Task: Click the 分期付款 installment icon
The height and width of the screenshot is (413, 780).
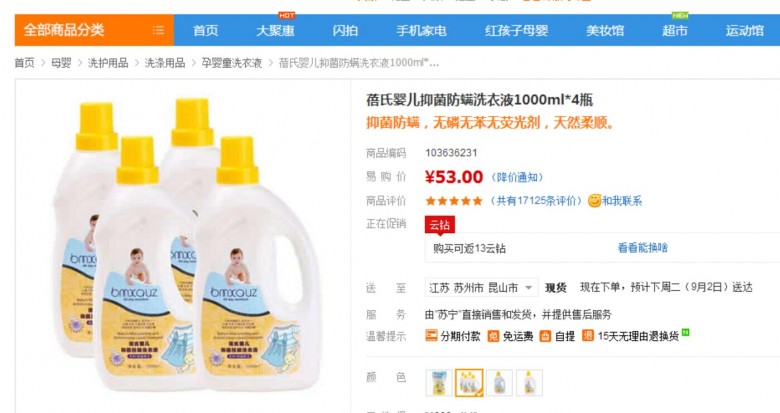Action: point(431,336)
